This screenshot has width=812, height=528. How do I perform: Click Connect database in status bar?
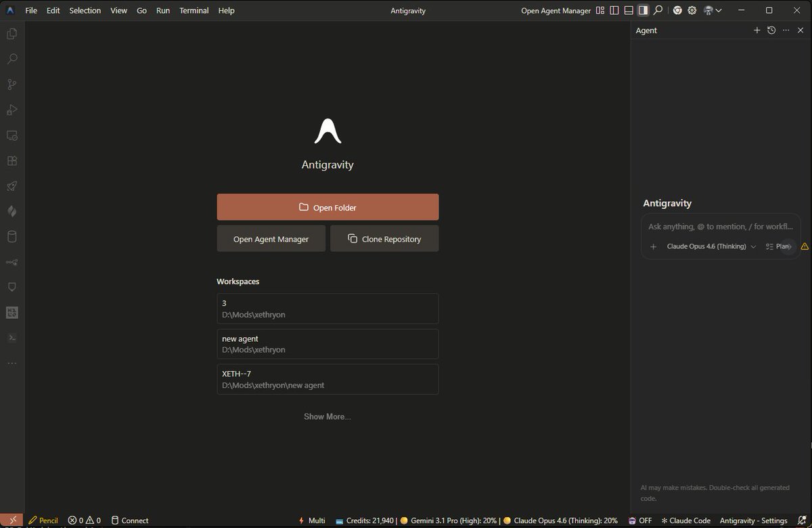click(x=130, y=521)
